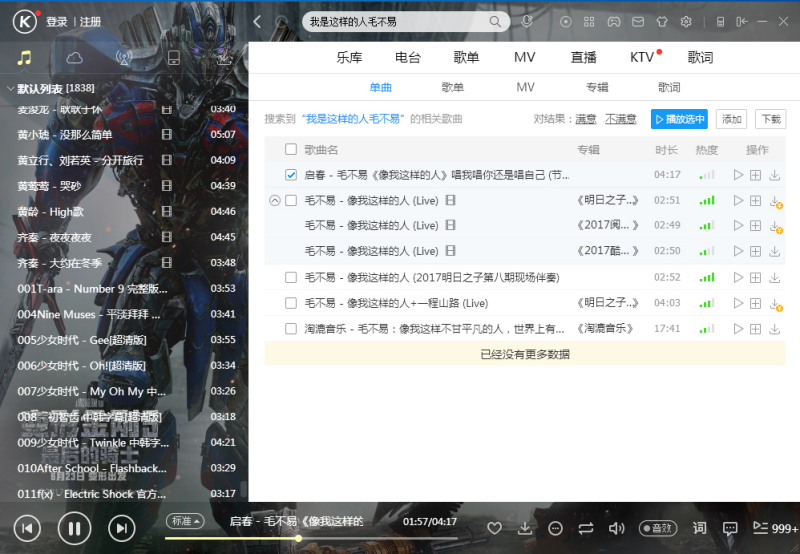
Task: Pause the current song
Action: 74,528
